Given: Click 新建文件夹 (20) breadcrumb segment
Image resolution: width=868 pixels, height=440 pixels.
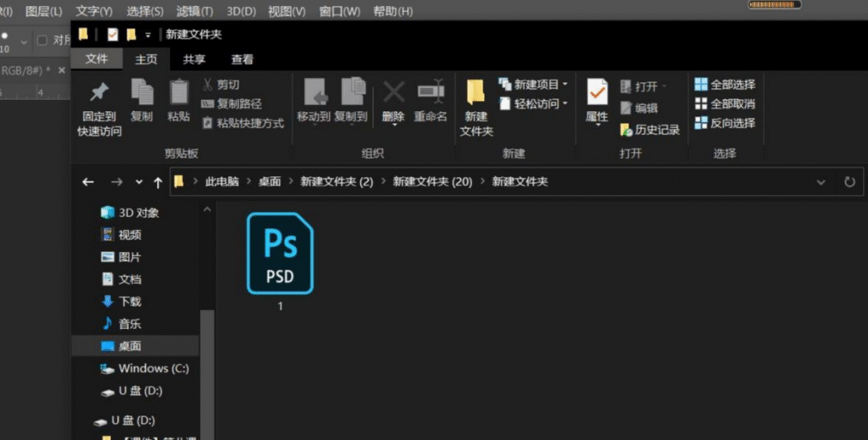Looking at the screenshot, I should tap(432, 181).
